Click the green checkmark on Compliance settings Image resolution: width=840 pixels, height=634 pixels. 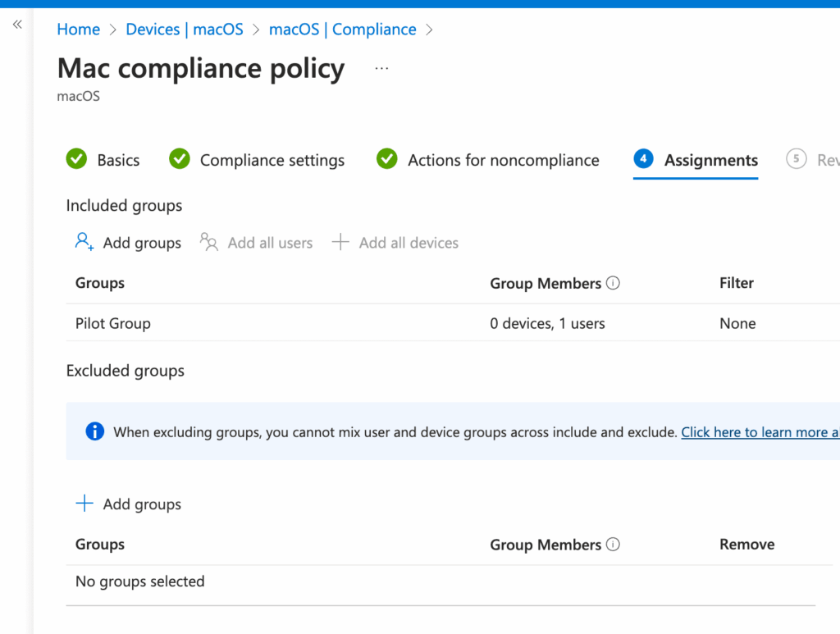tap(179, 159)
